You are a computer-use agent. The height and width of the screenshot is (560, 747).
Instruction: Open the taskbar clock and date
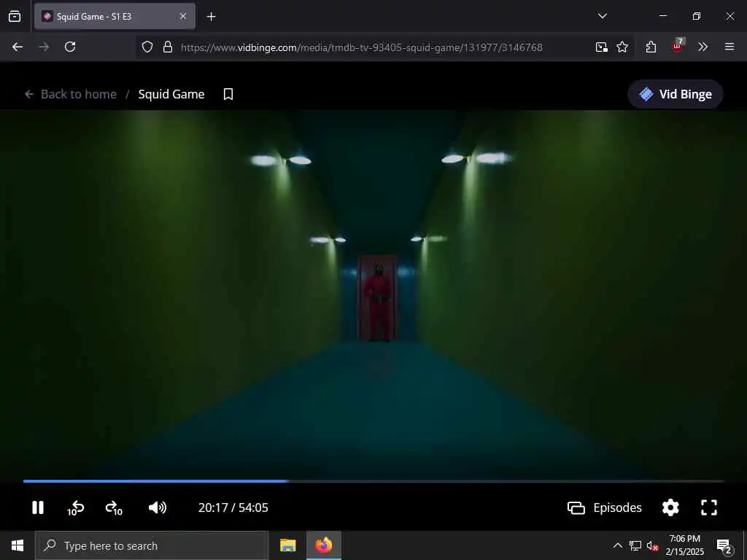(x=684, y=545)
